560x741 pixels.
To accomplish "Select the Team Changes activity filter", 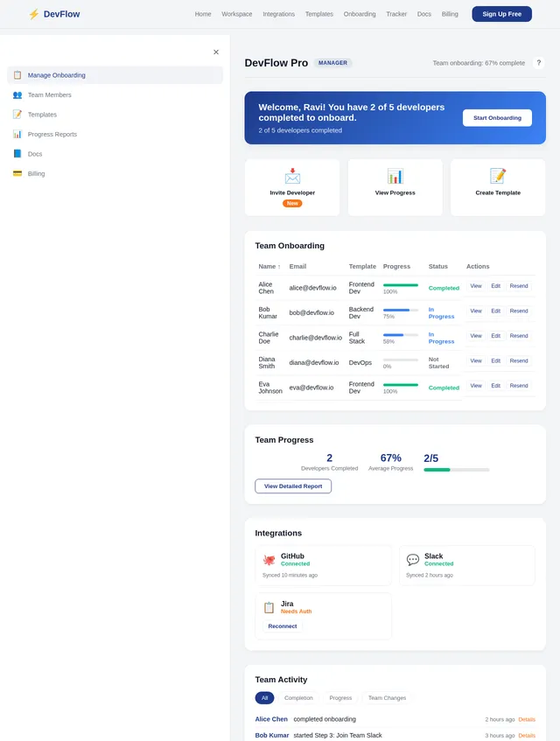I will point(387,698).
